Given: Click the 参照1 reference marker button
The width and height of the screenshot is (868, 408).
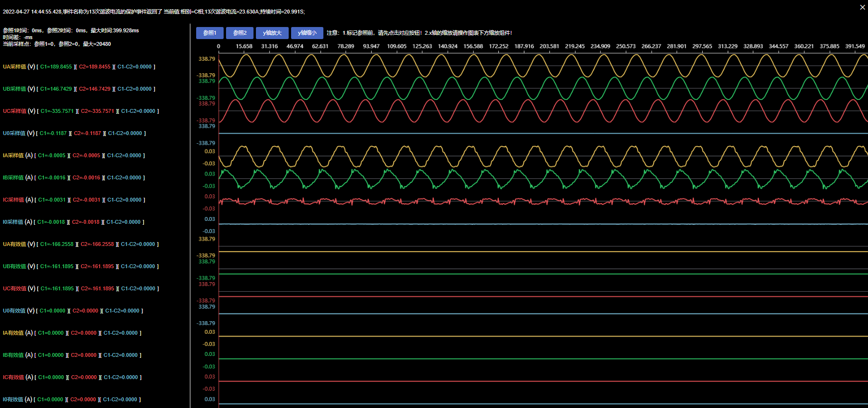Looking at the screenshot, I should 210,33.
